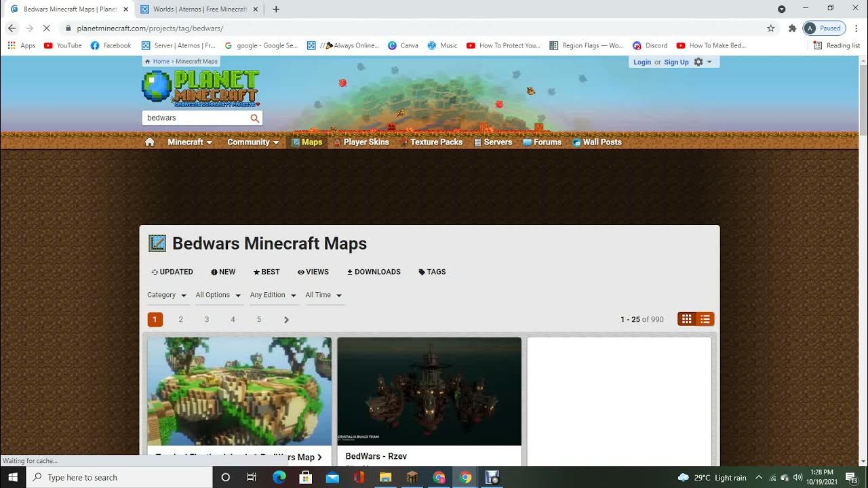Open the Category filter dropdown
The width and height of the screenshot is (868, 488).
coord(167,295)
